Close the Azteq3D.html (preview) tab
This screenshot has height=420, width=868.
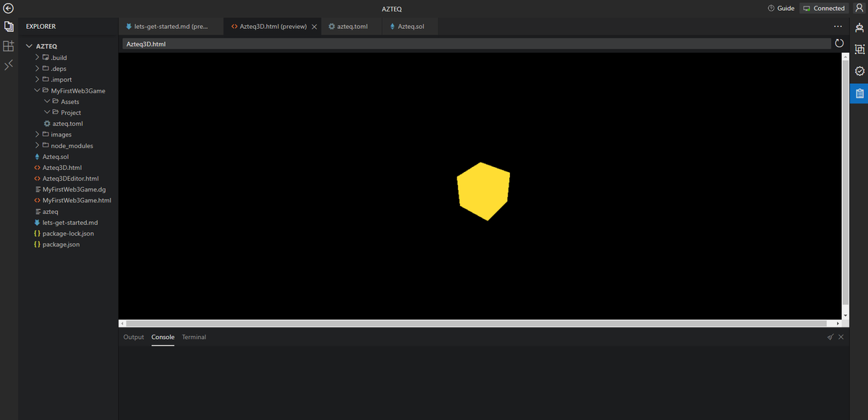[314, 27]
